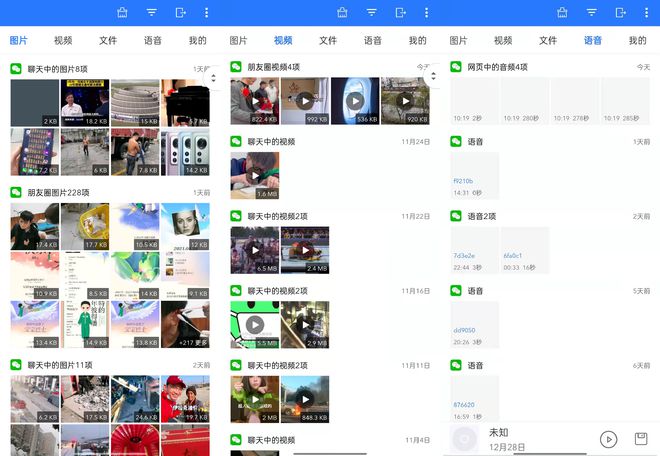
Task: Open the 10:19 280秒 web audio item
Action: pyautogui.click(x=525, y=101)
